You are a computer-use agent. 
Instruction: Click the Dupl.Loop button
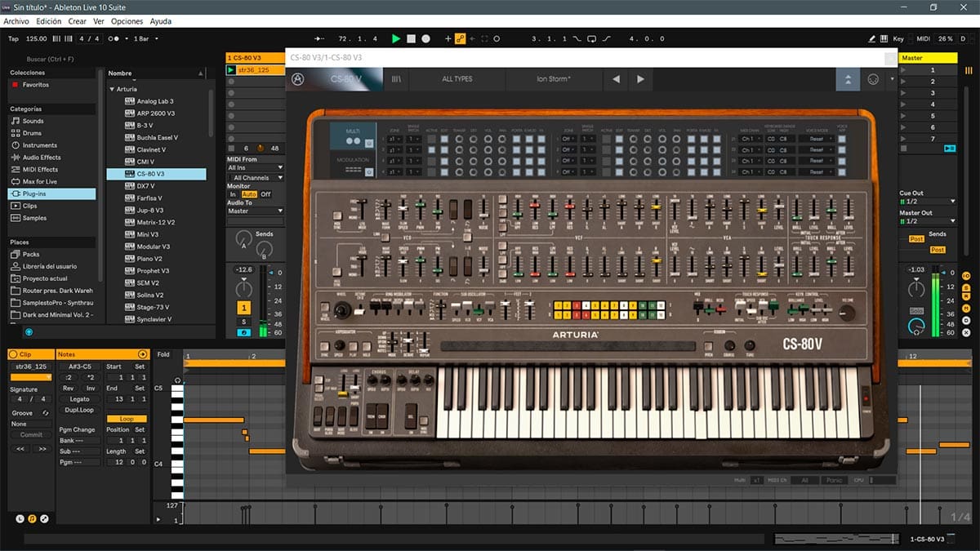[79, 410]
